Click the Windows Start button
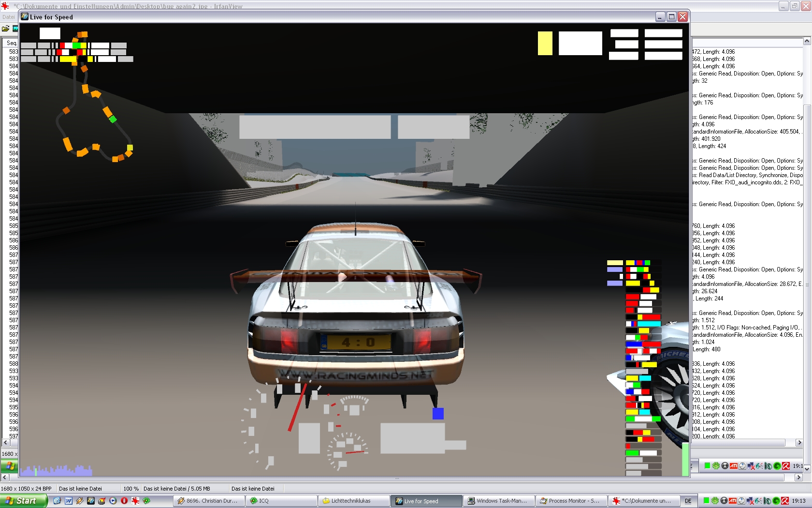 (x=24, y=501)
